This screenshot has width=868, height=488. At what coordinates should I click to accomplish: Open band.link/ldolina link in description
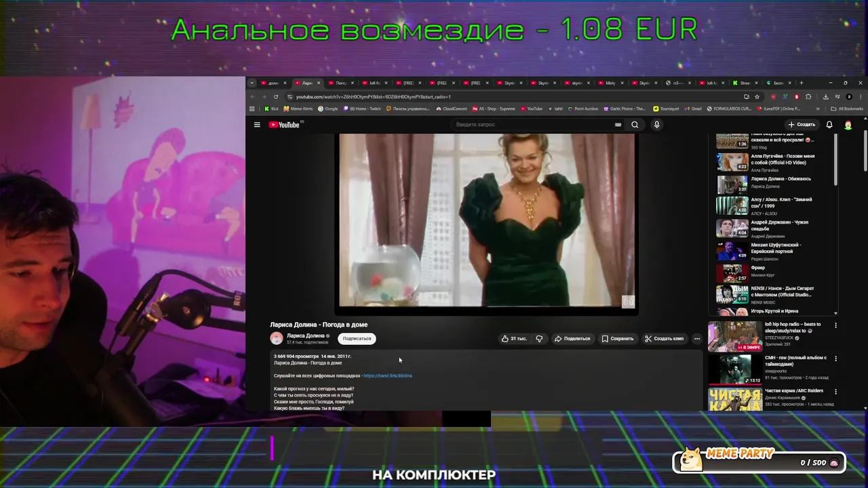coord(387,375)
